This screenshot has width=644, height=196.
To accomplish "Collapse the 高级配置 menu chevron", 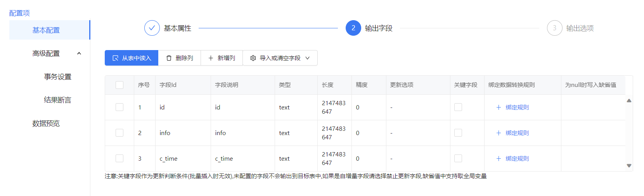I will click(79, 54).
